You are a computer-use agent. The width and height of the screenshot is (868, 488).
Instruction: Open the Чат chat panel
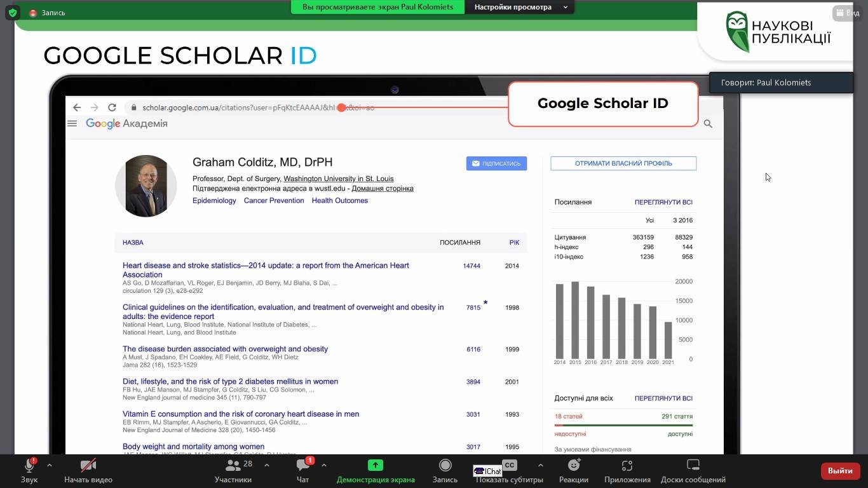(303, 471)
